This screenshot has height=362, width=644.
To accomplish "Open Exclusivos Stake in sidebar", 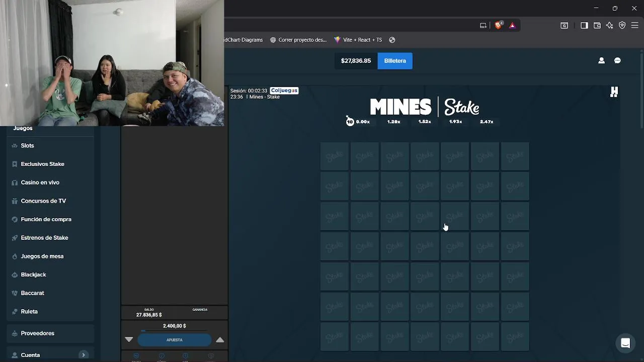I will pyautogui.click(x=42, y=164).
